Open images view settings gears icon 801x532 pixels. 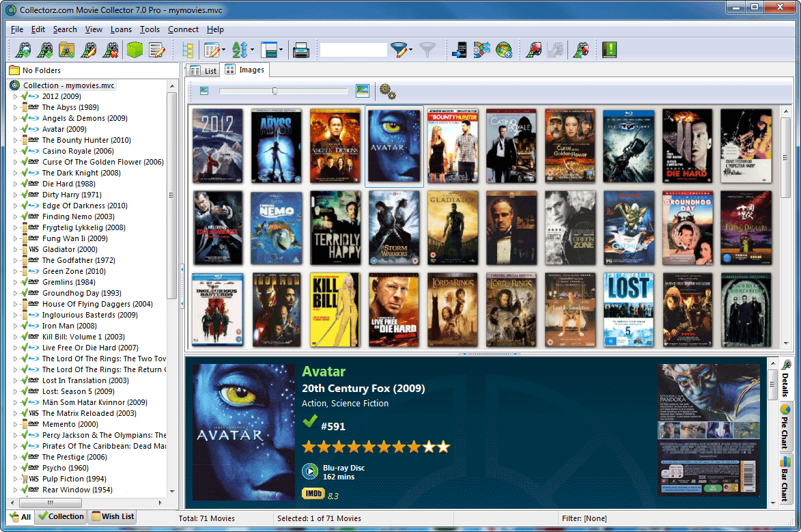tap(387, 92)
